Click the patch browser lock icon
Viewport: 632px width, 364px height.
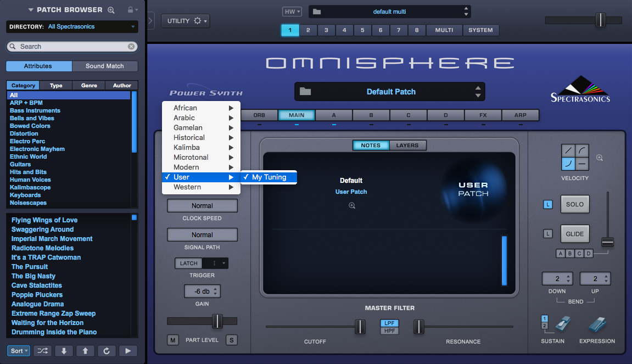130,10
